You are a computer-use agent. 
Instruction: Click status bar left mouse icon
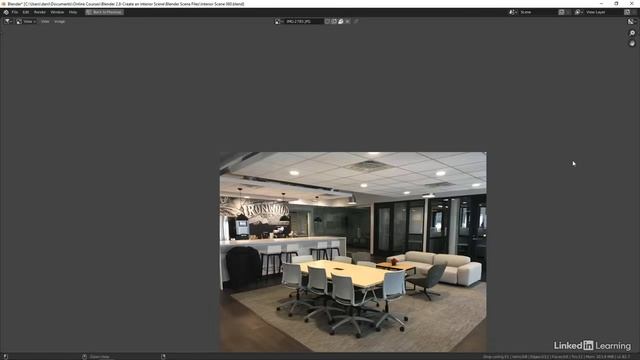coord(5,357)
